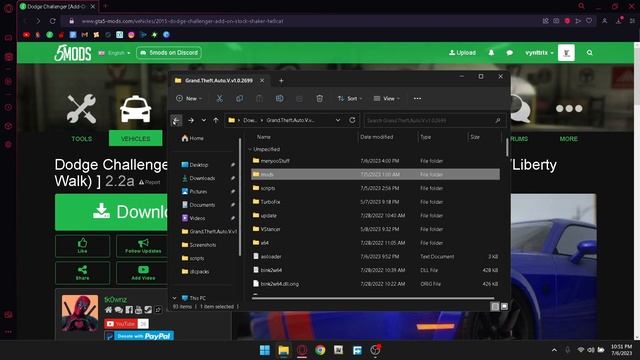Click the Follow Updates button
Screen dimensions: 640x360
pos(143,246)
